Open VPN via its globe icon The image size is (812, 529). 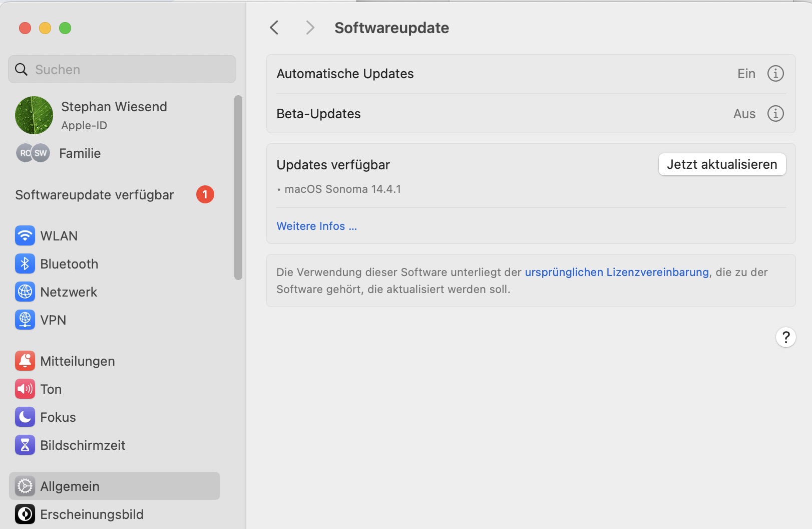(x=25, y=320)
